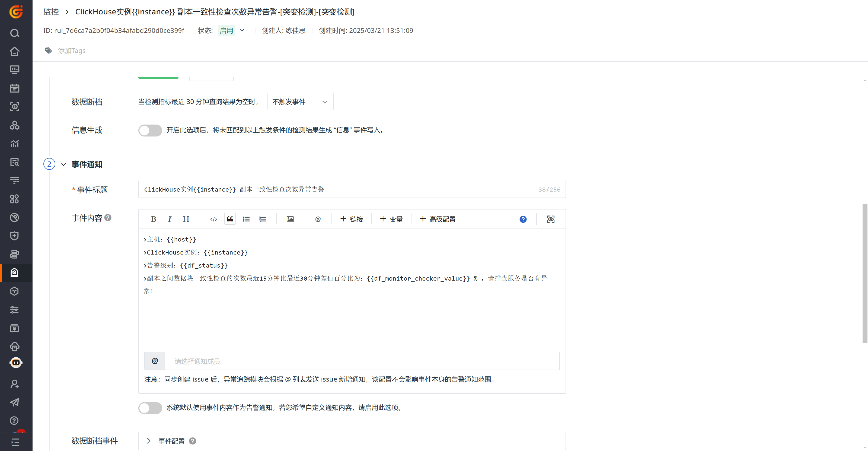Viewport: 868px width, 451px height.
Task: Insert image in event content
Action: (x=290, y=219)
